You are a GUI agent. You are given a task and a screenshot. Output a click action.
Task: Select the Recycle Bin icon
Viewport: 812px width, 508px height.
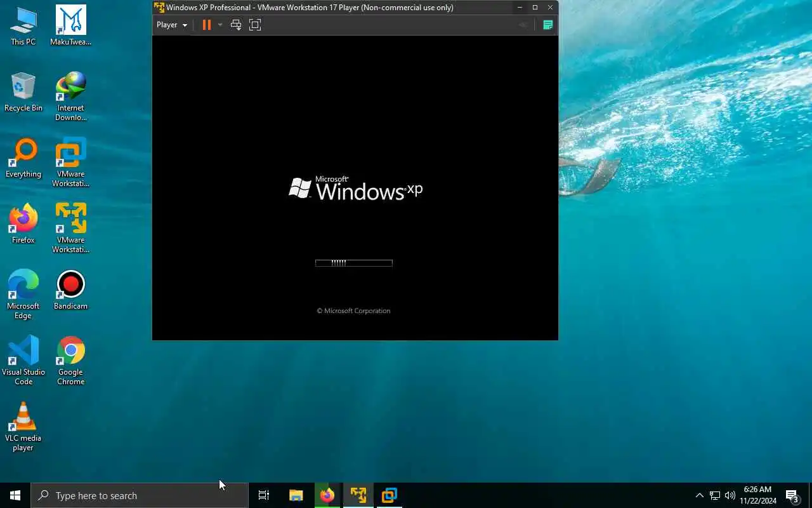click(23, 92)
